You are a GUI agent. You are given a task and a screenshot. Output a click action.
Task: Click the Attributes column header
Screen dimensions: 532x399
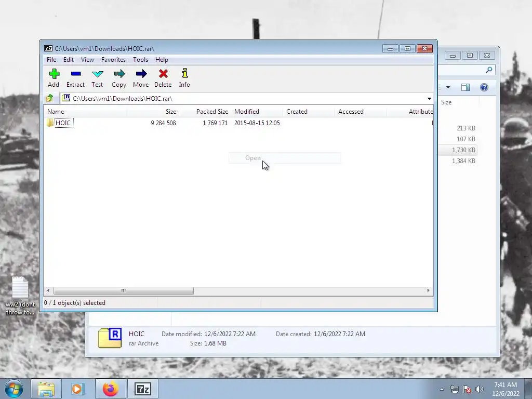click(410, 112)
